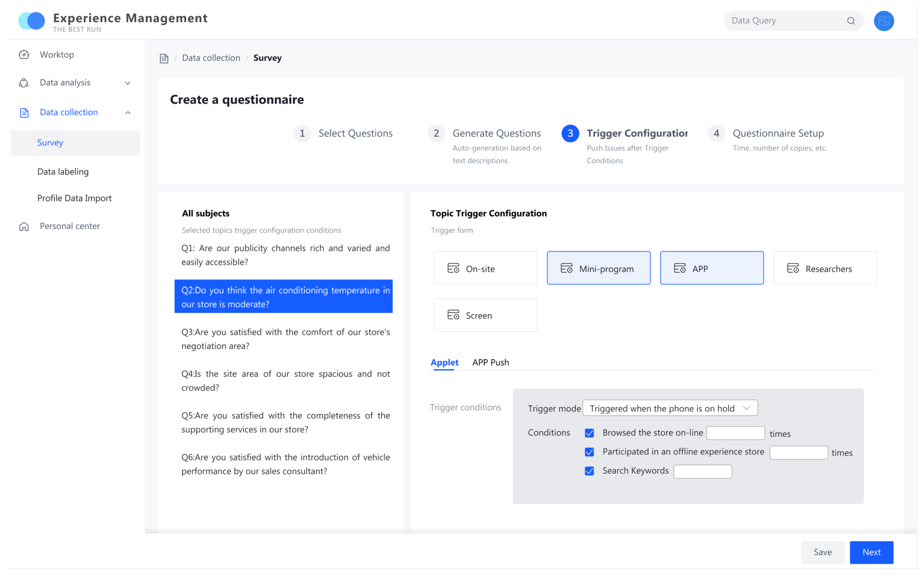Click the Data collection document icon
The width and height of the screenshot is (924, 577).
tap(24, 113)
